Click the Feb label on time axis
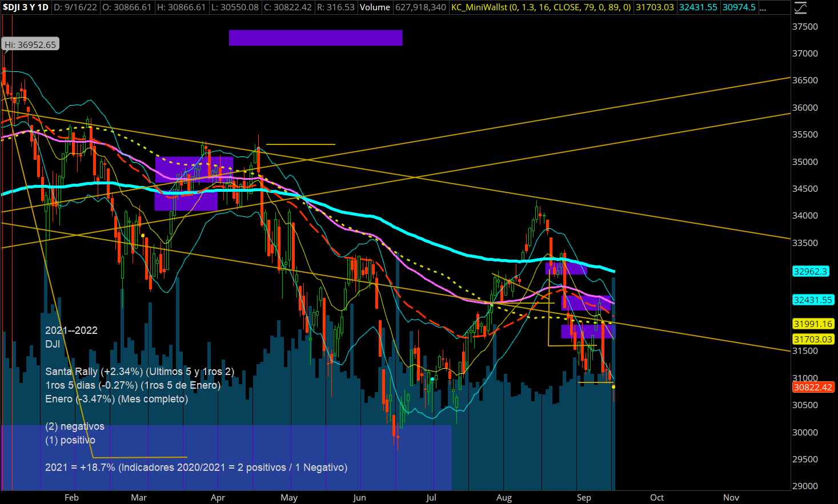Screen dimensions: 838x504 [71, 498]
